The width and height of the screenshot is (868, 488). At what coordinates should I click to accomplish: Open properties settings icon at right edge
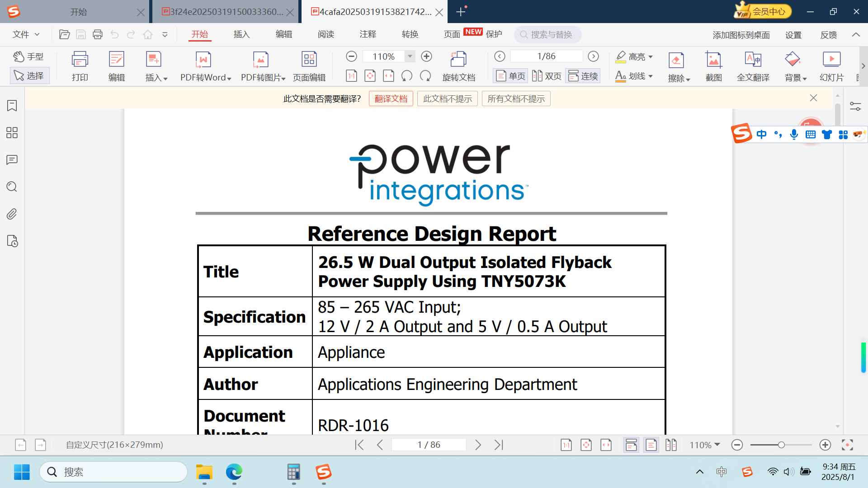pyautogui.click(x=855, y=106)
